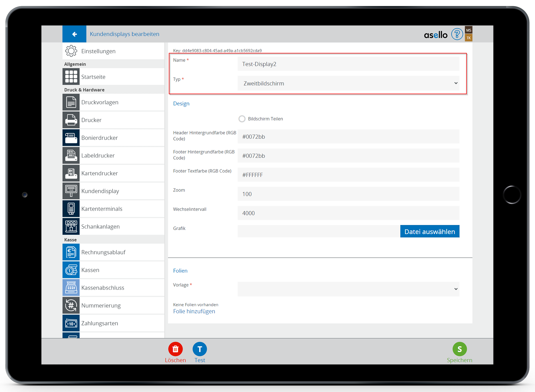The height and width of the screenshot is (392, 535).
Task: Open Kundendisplay menu item
Action: tap(100, 191)
